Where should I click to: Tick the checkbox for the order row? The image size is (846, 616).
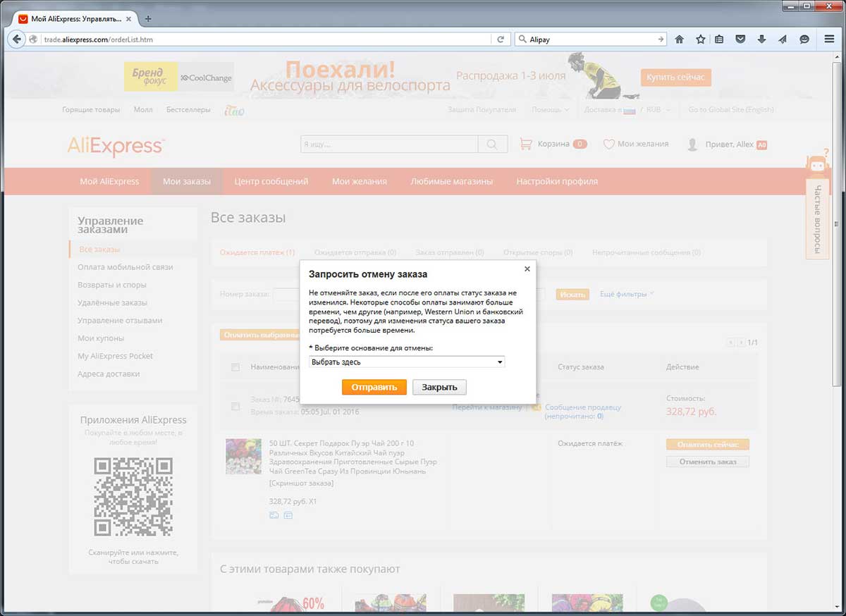click(235, 406)
